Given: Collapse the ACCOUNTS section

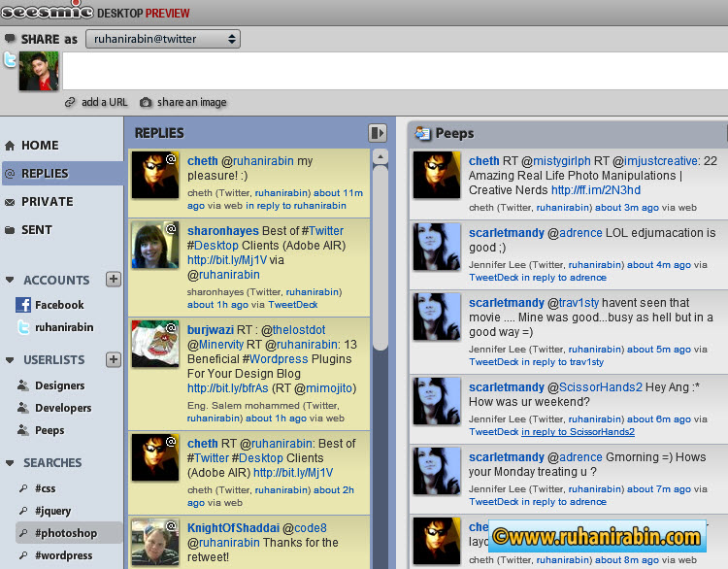Looking at the screenshot, I should [x=10, y=280].
